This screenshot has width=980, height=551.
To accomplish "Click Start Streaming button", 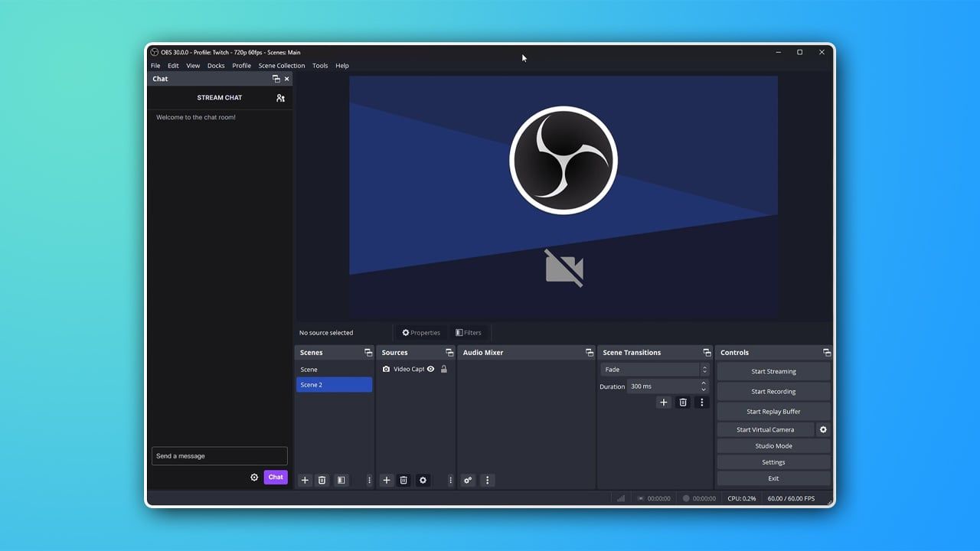I will click(x=773, y=371).
